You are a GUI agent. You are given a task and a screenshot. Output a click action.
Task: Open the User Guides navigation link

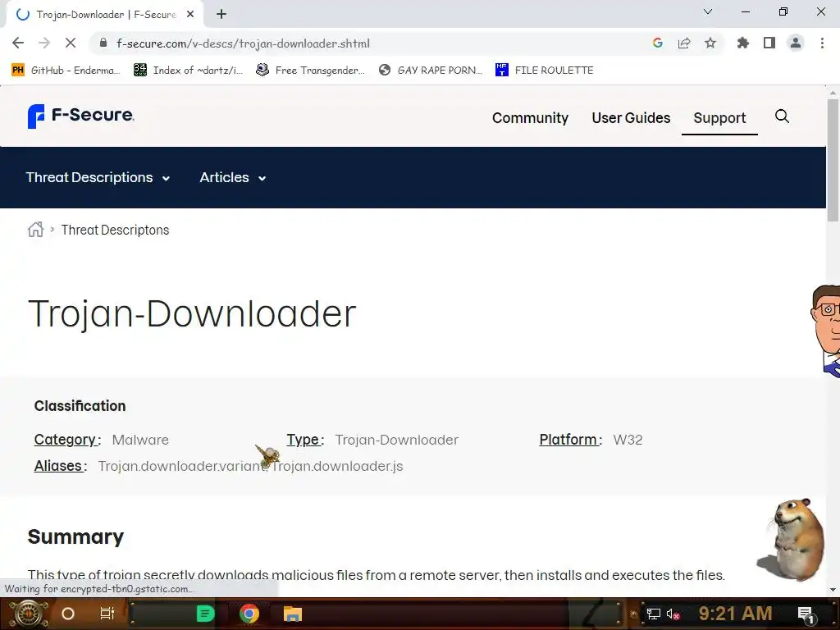click(x=631, y=118)
